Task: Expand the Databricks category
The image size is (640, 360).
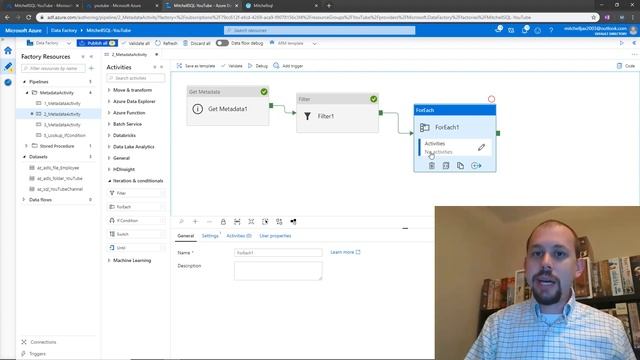Action: pyautogui.click(x=124, y=136)
